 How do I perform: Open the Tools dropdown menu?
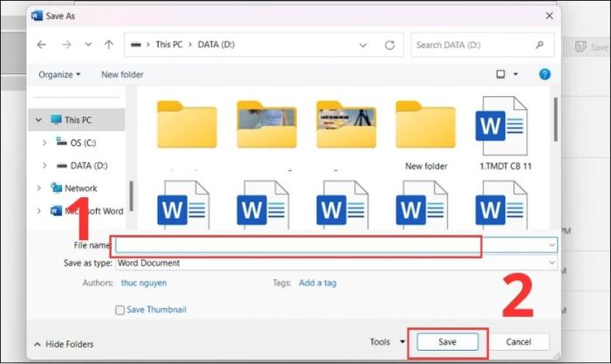(x=388, y=342)
